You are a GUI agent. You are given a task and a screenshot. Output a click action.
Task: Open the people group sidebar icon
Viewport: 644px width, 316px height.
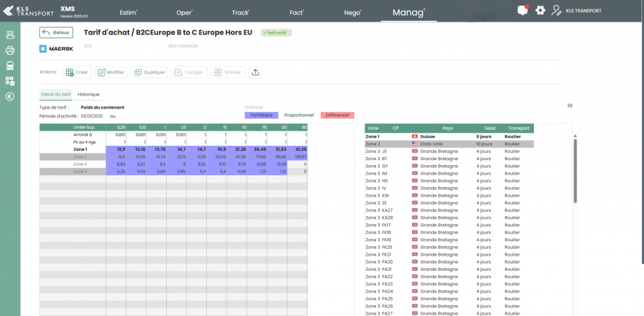10,35
